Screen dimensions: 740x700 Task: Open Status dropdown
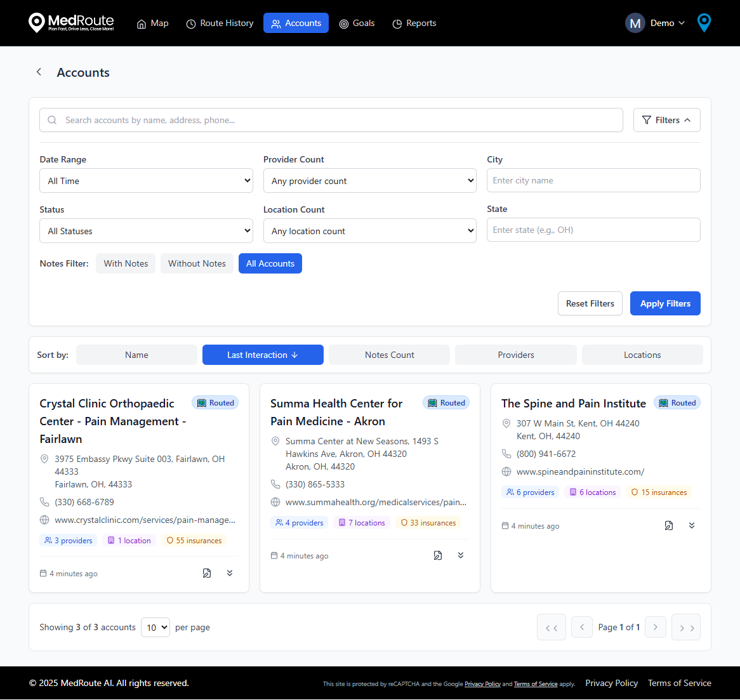pos(147,231)
